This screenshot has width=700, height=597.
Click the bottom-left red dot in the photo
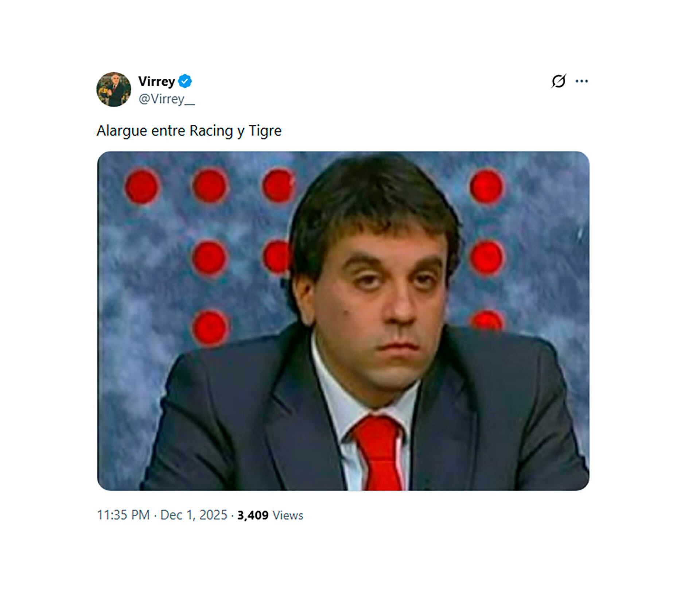tap(210, 327)
